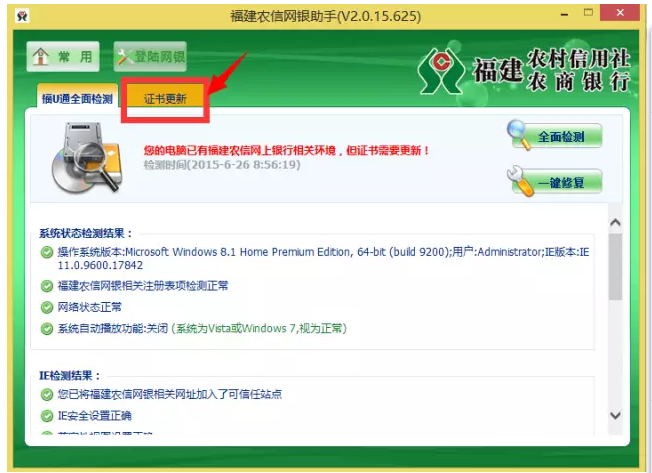Image resolution: width=652 pixels, height=473 pixels.
Task: Close the 福建农信网银助手 window
Action: [620, 12]
